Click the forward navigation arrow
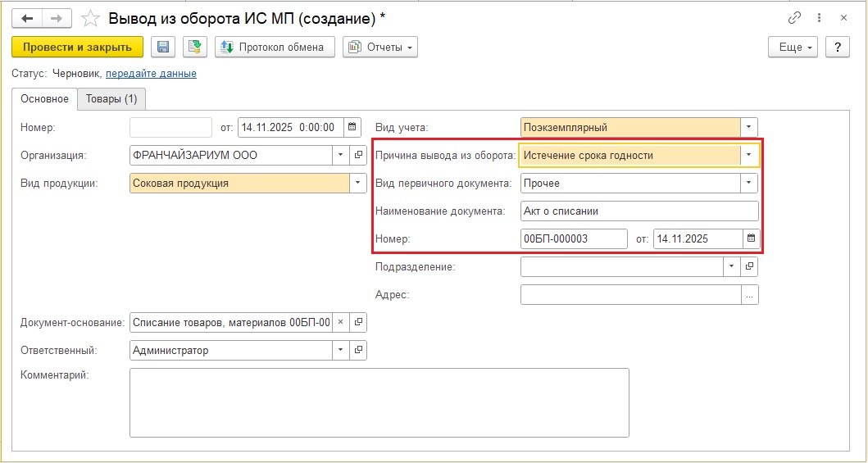868x463 pixels. click(56, 18)
